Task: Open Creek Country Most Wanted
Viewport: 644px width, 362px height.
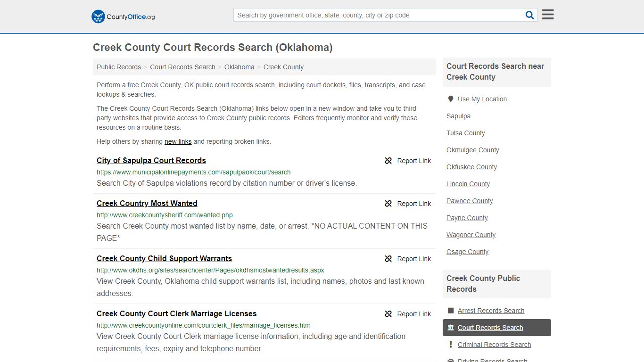Action: pyautogui.click(x=147, y=203)
